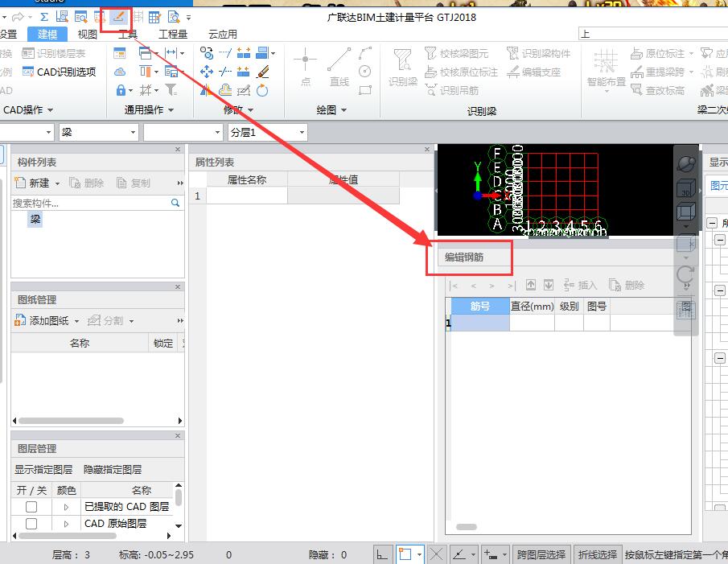
Task: Click 隐藏指定图层 in 图层管理
Action: pyautogui.click(x=113, y=469)
